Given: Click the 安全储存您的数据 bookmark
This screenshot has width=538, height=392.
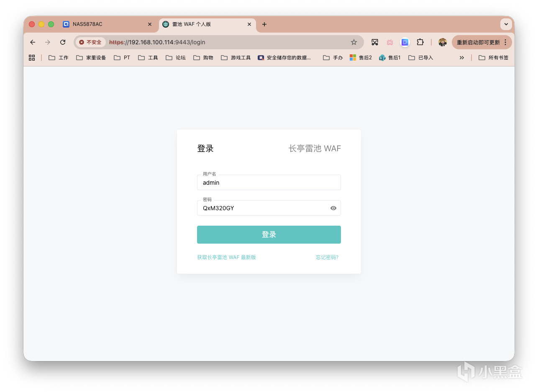Looking at the screenshot, I should (284, 58).
